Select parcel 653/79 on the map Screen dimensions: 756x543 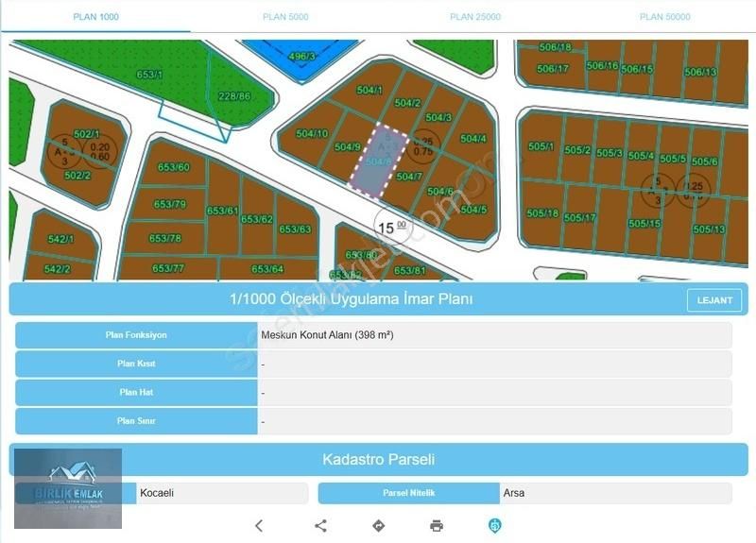pos(170,204)
